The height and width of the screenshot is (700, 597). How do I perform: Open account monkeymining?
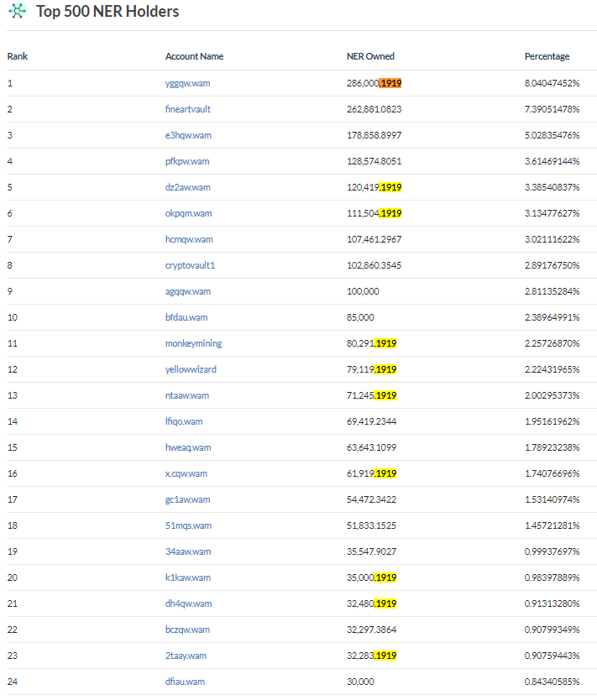[x=193, y=343]
